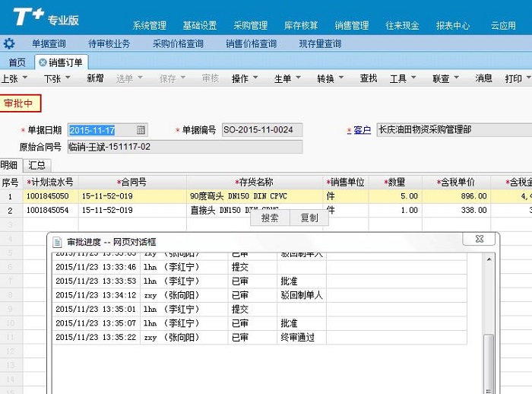The width and height of the screenshot is (532, 394).
Task: Switch to the 汇总 tab
Action: [x=36, y=165]
